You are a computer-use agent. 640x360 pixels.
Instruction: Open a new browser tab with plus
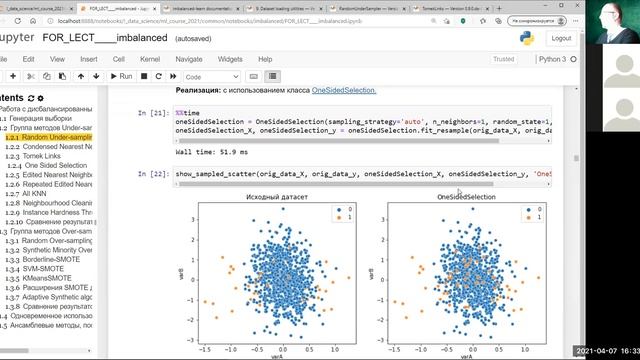499,8
